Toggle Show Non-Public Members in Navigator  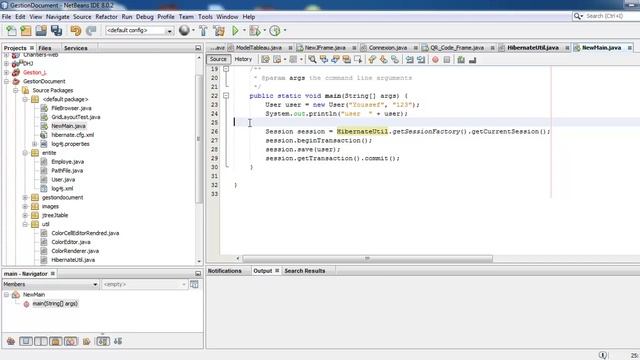56,341
